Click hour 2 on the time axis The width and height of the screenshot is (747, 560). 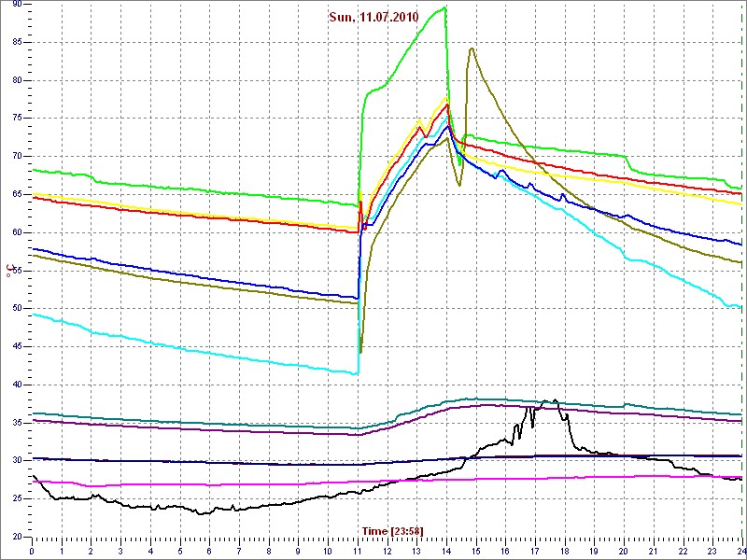[x=91, y=551]
